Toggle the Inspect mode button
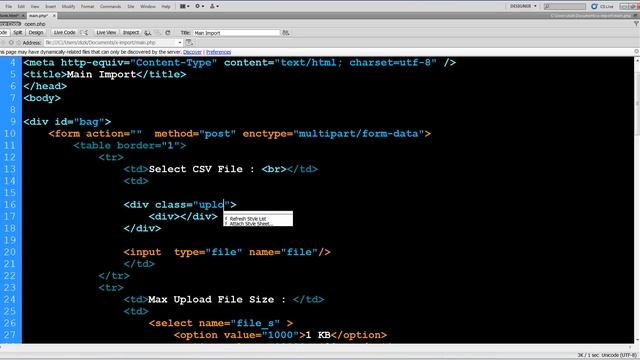Viewport: 640px width, 360px height. [x=131, y=32]
